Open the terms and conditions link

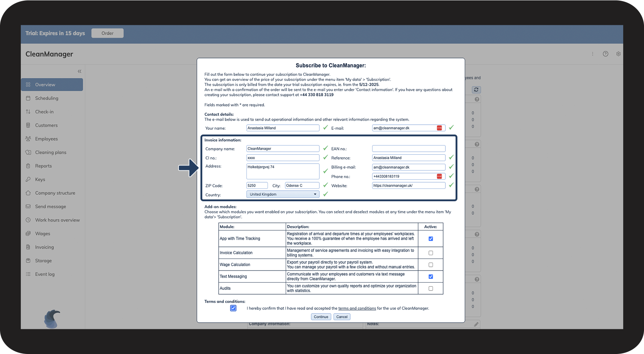click(x=357, y=308)
